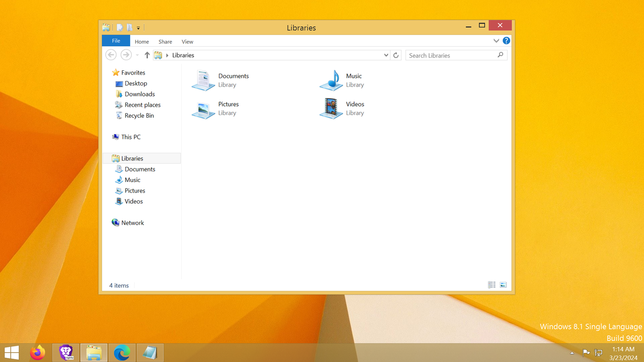Open the taskbar clock and date
Viewport: 644px width, 362px height.
623,353
